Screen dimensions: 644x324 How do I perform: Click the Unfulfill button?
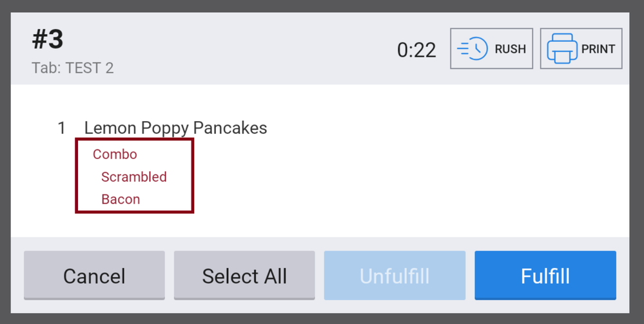click(x=395, y=276)
